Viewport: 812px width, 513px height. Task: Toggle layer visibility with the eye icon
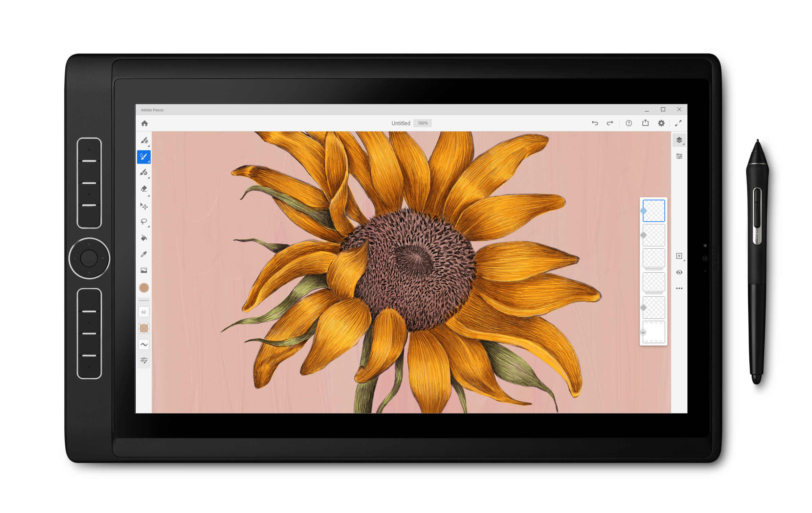[679, 272]
